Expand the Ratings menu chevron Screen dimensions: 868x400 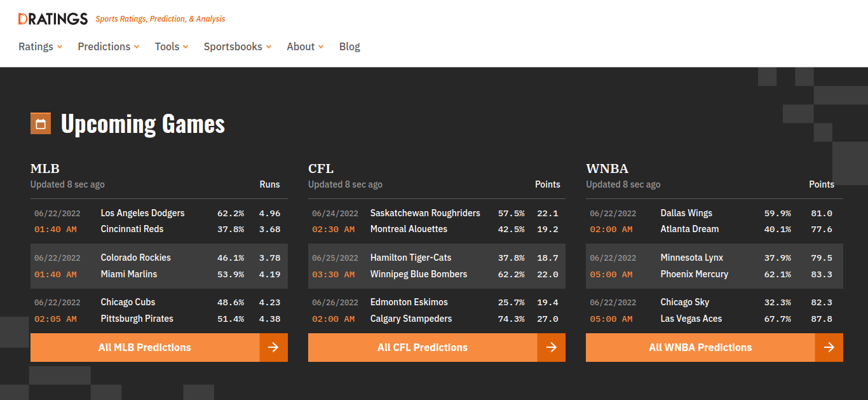tap(60, 46)
